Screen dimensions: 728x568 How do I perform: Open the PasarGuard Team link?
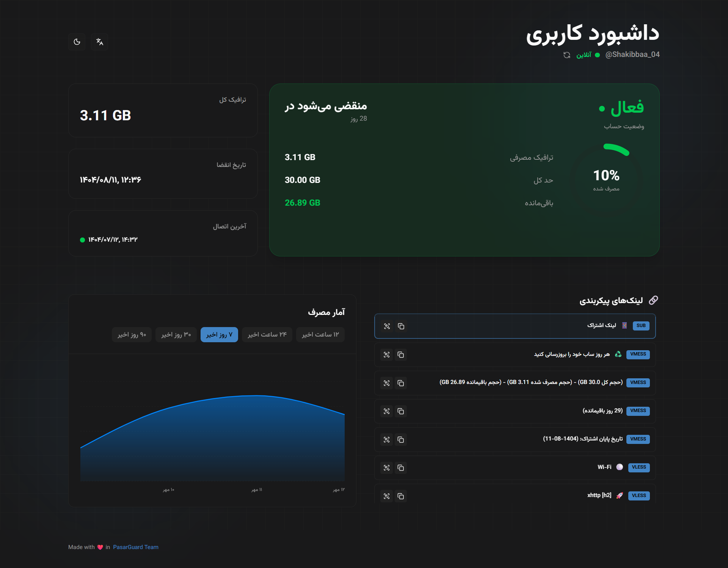point(136,547)
